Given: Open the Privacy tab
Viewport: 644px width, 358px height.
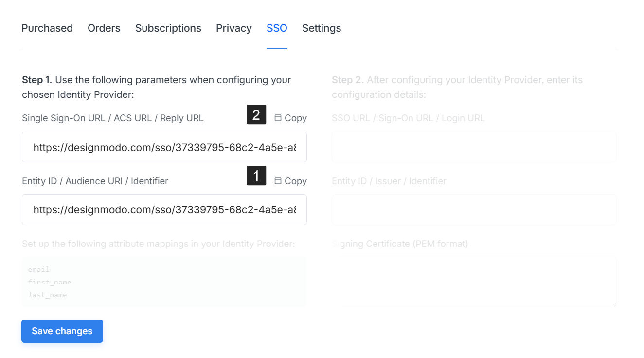Looking at the screenshot, I should [x=234, y=28].
